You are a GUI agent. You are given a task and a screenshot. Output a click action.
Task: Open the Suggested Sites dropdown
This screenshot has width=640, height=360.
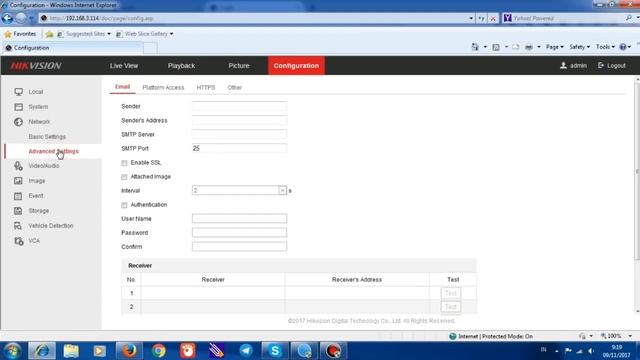109,34
